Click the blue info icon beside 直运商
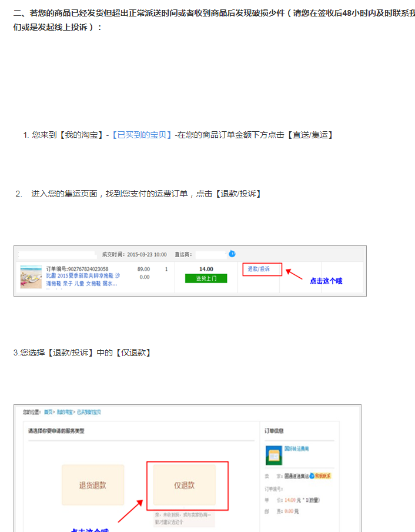415x532 pixels. (x=232, y=254)
